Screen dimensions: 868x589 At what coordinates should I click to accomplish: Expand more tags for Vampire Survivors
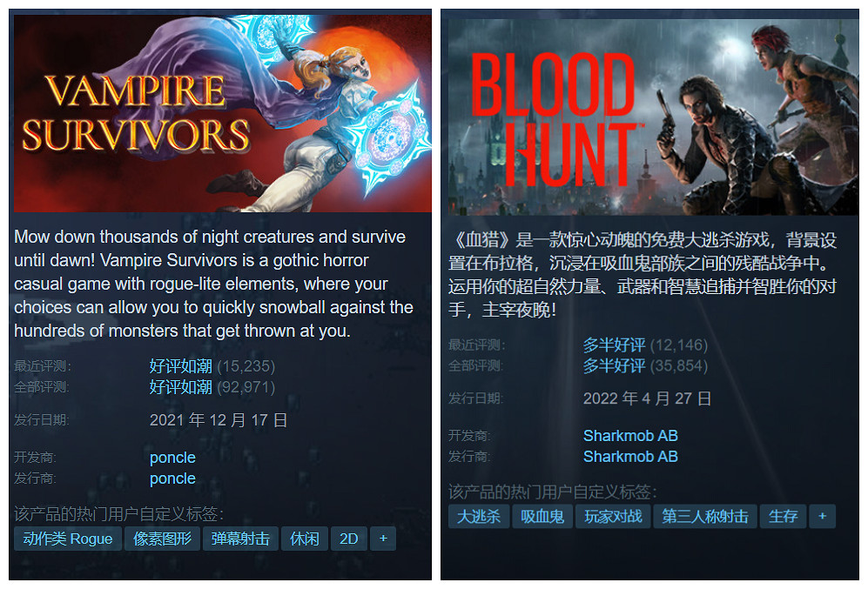(x=383, y=539)
